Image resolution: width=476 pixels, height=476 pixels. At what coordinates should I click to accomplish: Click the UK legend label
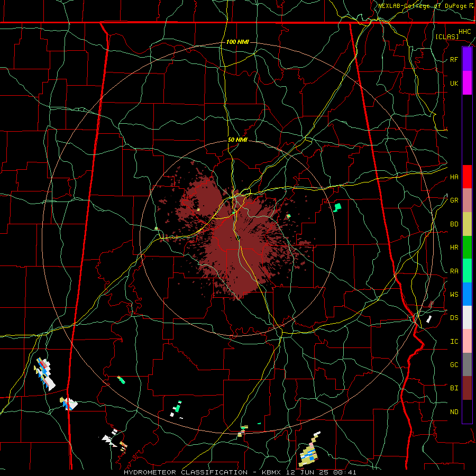pyautogui.click(x=454, y=83)
